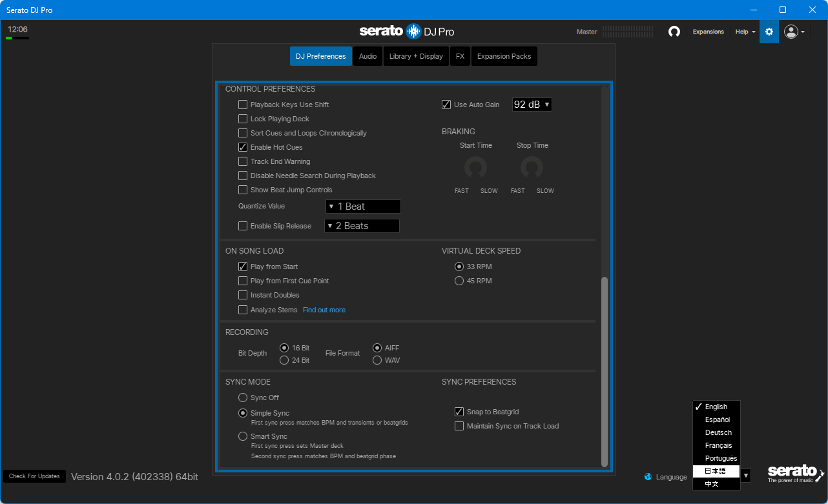The height and width of the screenshot is (504, 828).
Task: Click the settings gear icon
Action: coord(769,32)
